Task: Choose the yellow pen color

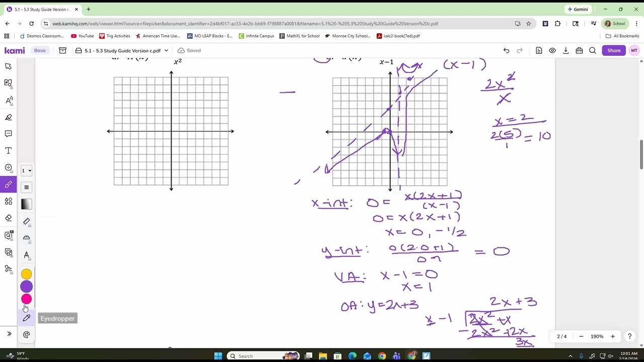Action: 27,274
